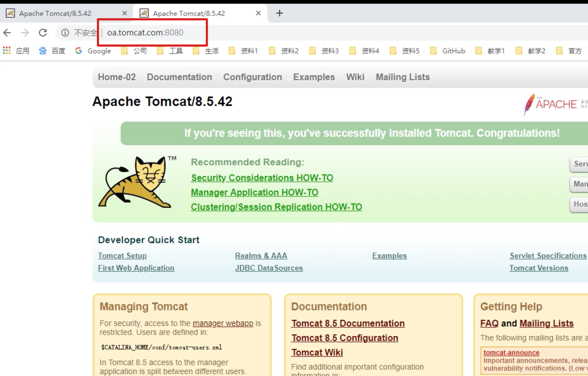
Task: Reload the current page
Action: [43, 33]
